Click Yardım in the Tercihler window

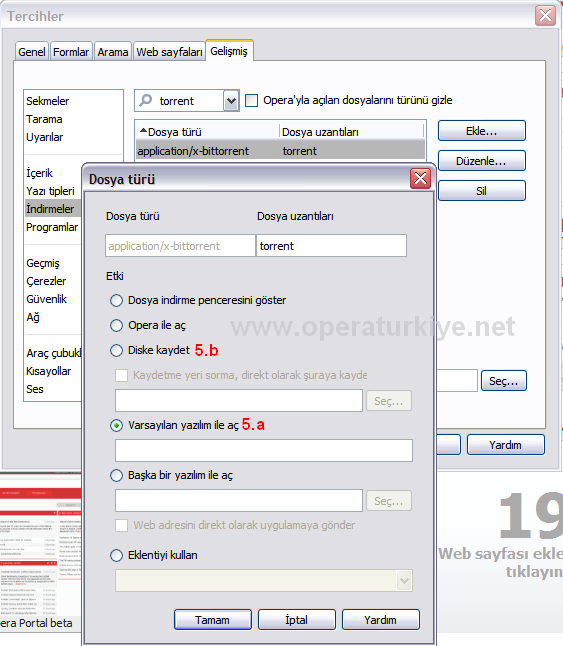click(506, 445)
